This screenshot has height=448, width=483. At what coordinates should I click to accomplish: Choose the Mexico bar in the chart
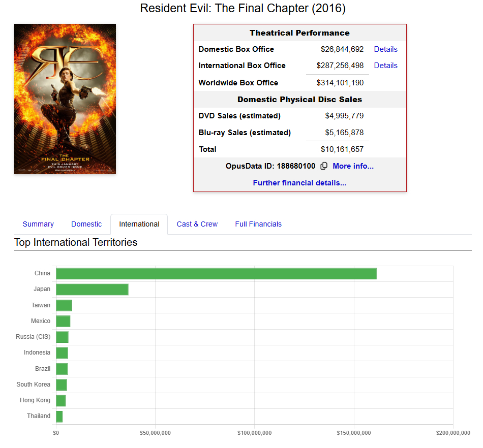click(63, 321)
